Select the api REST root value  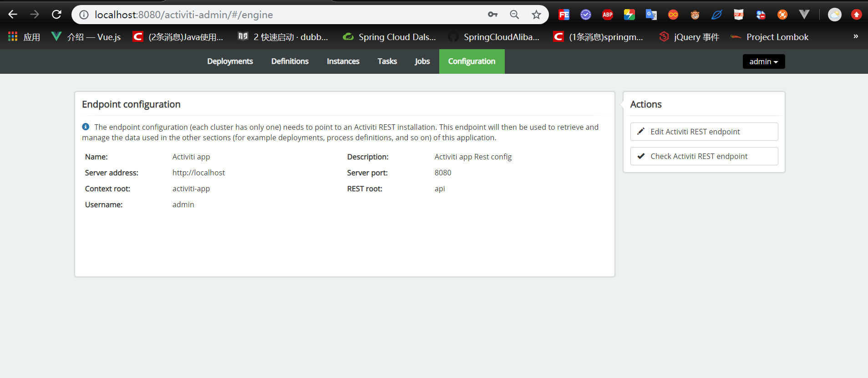pos(440,189)
